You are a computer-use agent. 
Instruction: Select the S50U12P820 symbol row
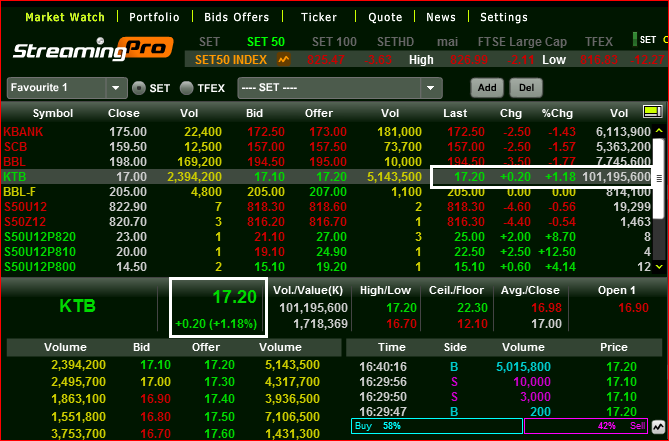(327, 237)
